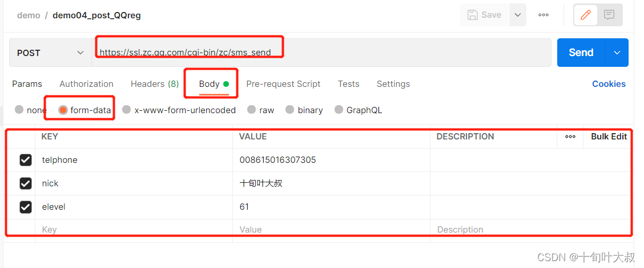
Task: Open the Headers (8) tab
Action: (x=154, y=84)
